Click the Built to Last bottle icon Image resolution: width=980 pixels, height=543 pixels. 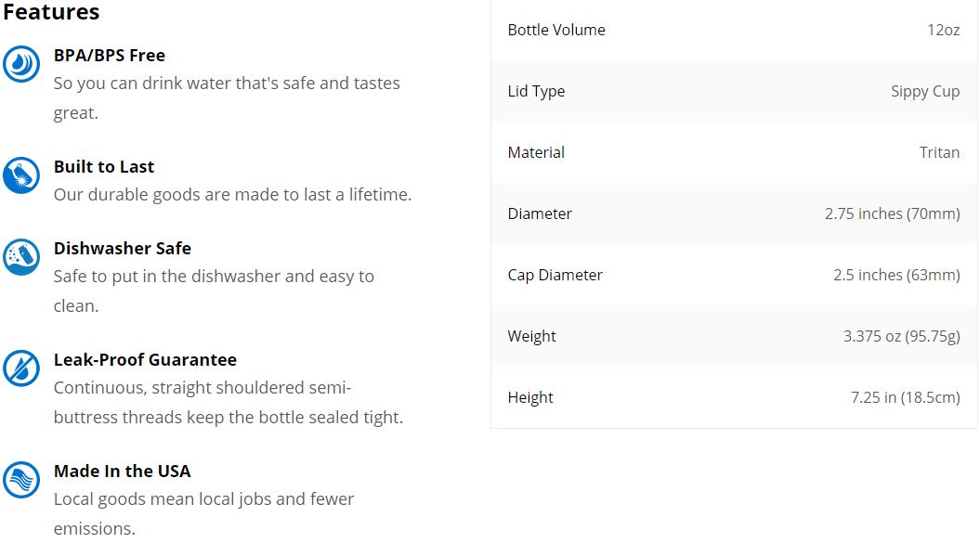point(21,175)
